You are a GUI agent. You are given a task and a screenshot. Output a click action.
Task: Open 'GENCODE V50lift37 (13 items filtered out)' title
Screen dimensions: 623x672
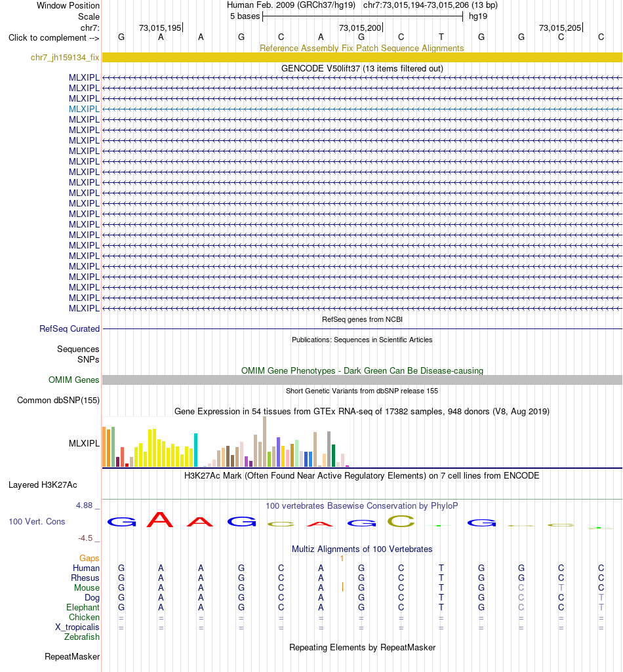click(x=362, y=69)
